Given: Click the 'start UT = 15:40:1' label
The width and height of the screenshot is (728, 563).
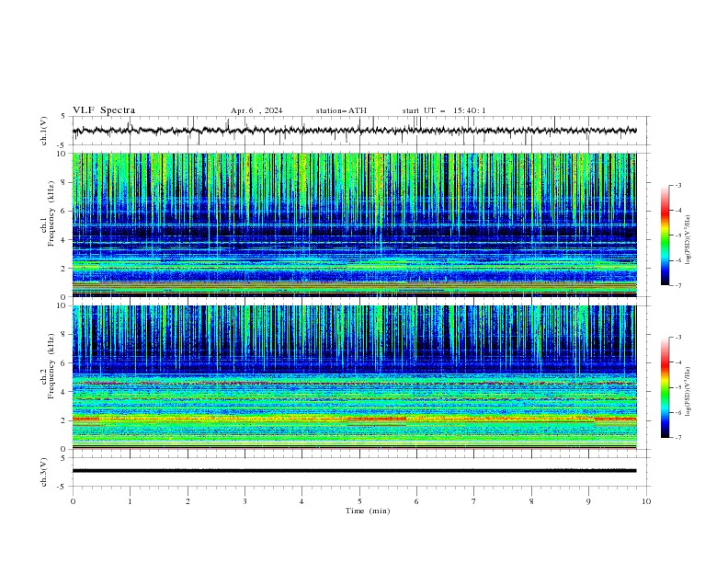Looking at the screenshot, I should click(x=444, y=110).
